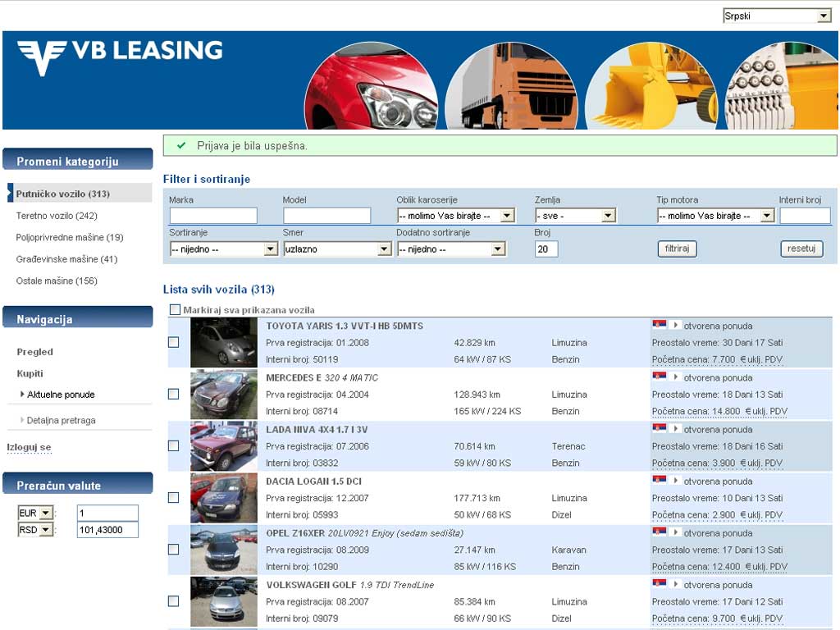Image resolution: width=840 pixels, height=630 pixels.
Task: Select 'Teretno vozilo (242)' category
Action: (57, 216)
